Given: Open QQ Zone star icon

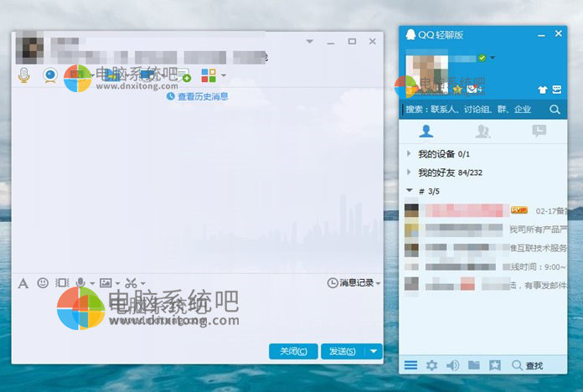Looking at the screenshot, I should [457, 90].
